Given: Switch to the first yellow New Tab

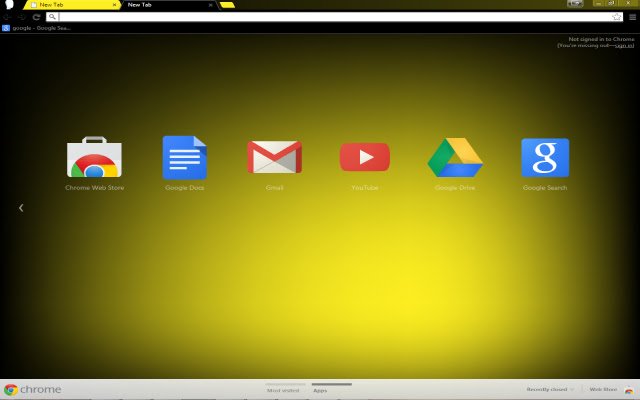Looking at the screenshot, I should click(71, 5).
